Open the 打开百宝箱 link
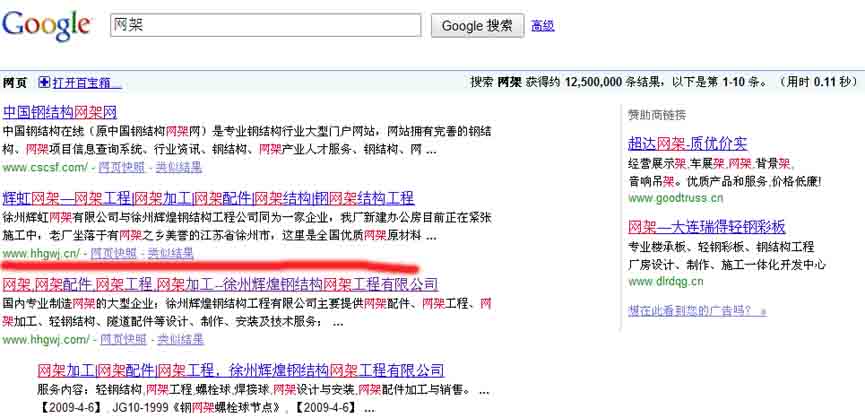 [86, 83]
